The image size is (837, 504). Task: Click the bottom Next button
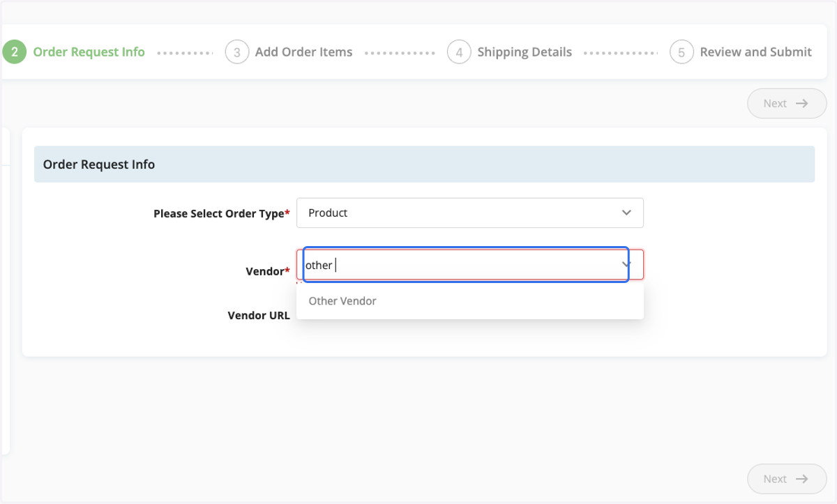[787, 479]
